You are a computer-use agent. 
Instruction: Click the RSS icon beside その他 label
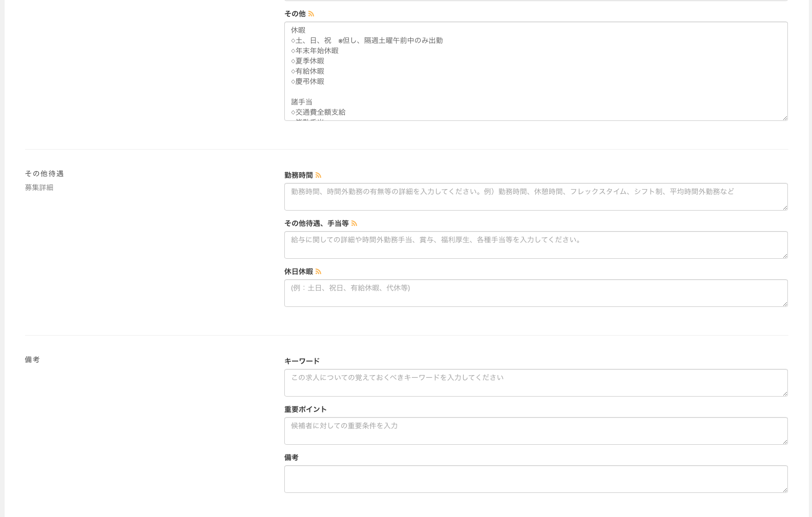click(311, 14)
